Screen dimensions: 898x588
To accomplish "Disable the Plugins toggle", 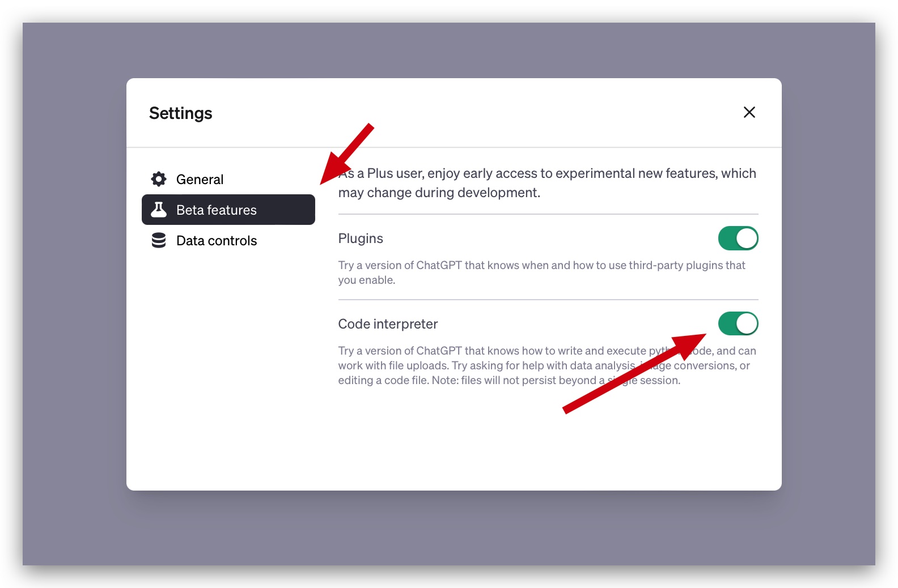I will coord(738,238).
